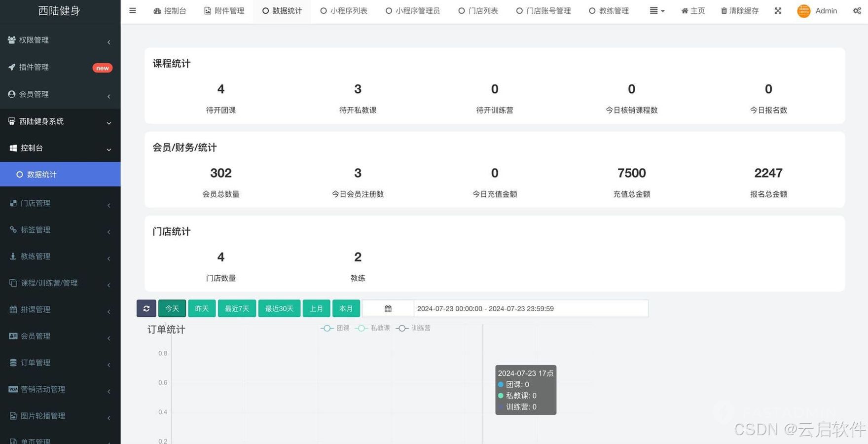Toggle the sidebar hamburger menu icon
This screenshot has height=444, width=868.
click(132, 10)
